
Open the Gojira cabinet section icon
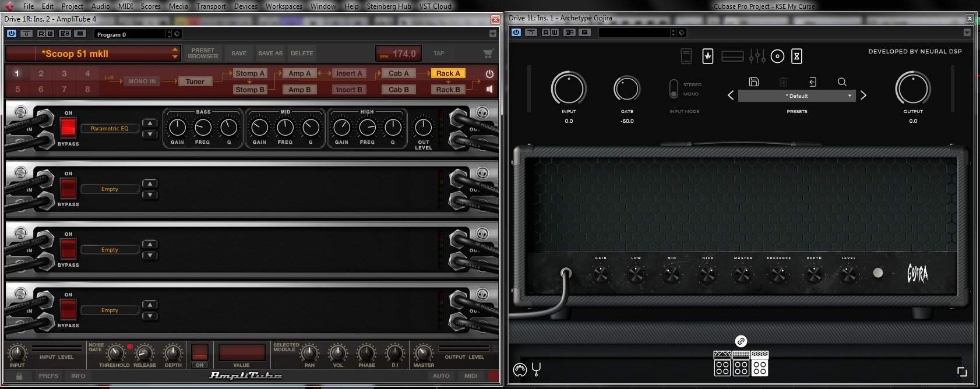click(777, 56)
